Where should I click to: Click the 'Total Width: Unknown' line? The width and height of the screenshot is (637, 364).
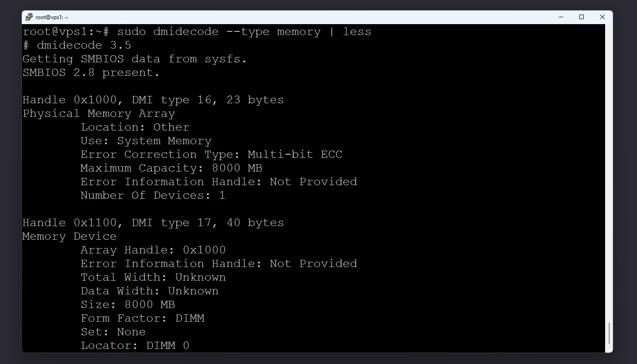[x=153, y=278]
